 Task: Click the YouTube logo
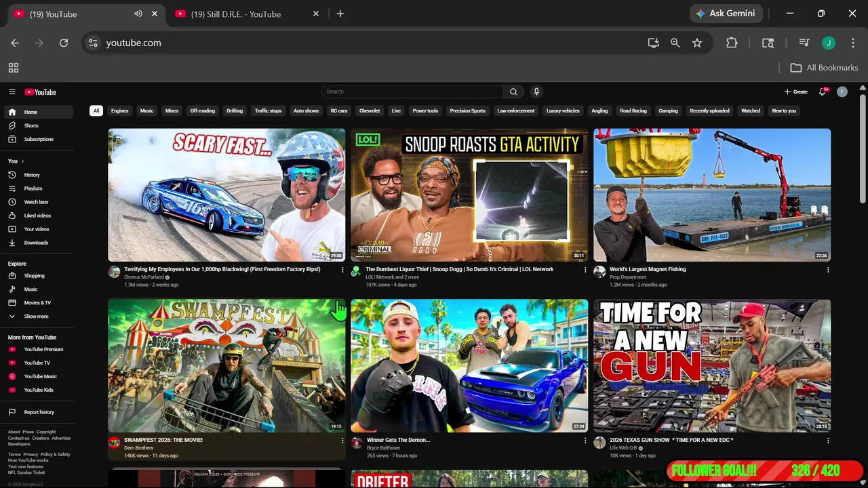[40, 92]
